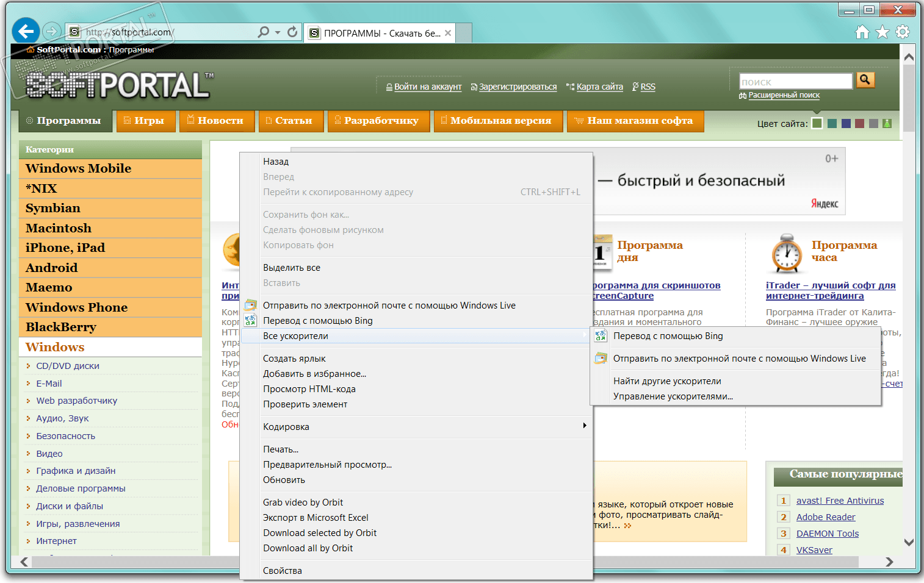Click the horizontal scrollbar left arrow
This screenshot has width=924, height=583.
[24, 562]
